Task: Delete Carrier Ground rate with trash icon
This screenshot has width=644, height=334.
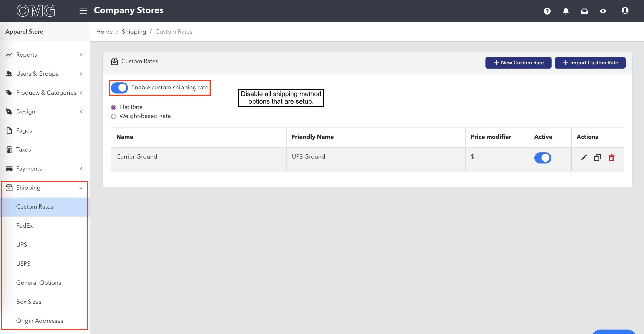Action: [612, 158]
